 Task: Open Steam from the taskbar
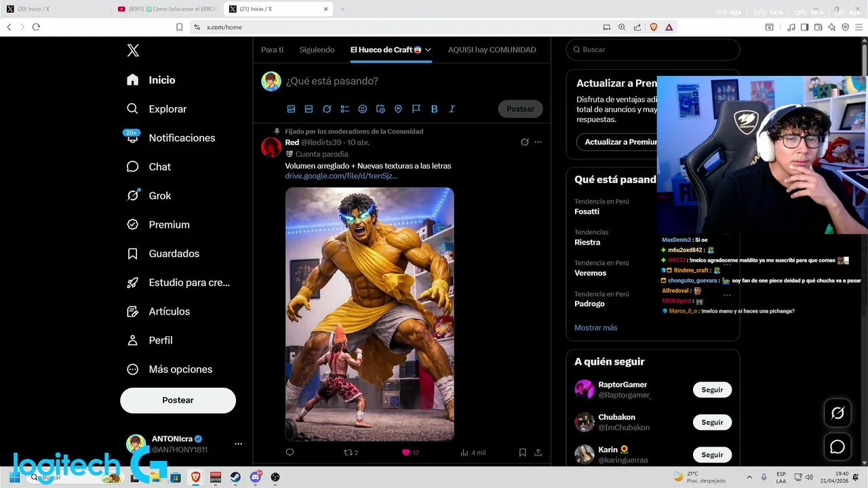click(x=235, y=477)
